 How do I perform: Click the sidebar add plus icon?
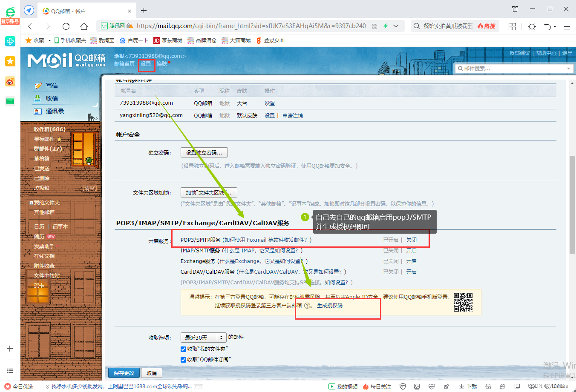(10, 349)
